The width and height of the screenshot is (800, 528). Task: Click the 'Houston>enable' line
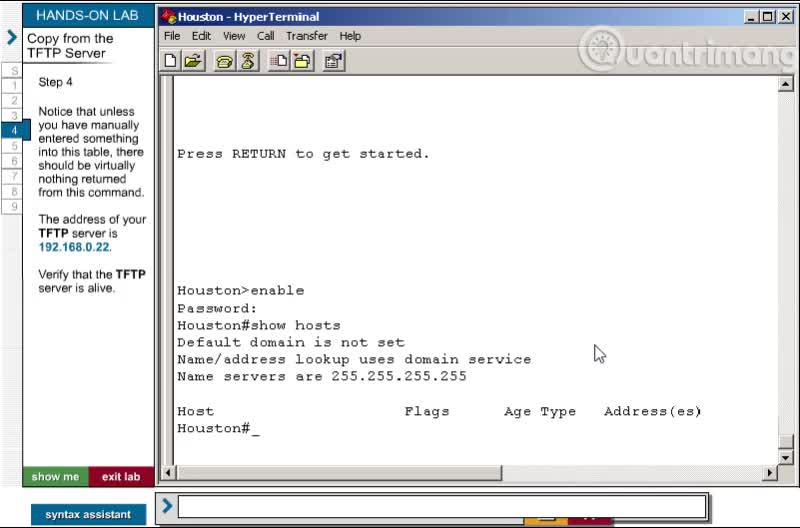tap(240, 291)
